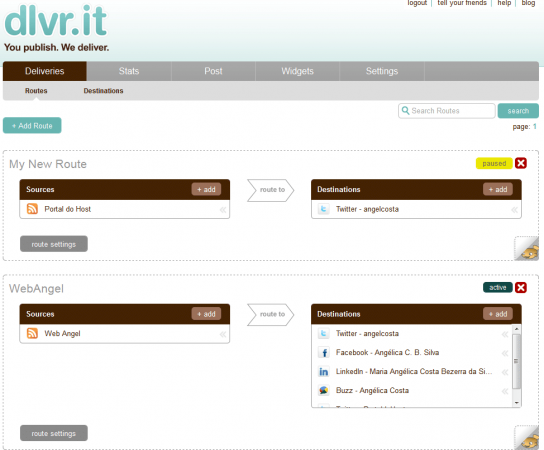Expand Portal do Host source chevron
The image size is (544, 450).
pos(223,209)
